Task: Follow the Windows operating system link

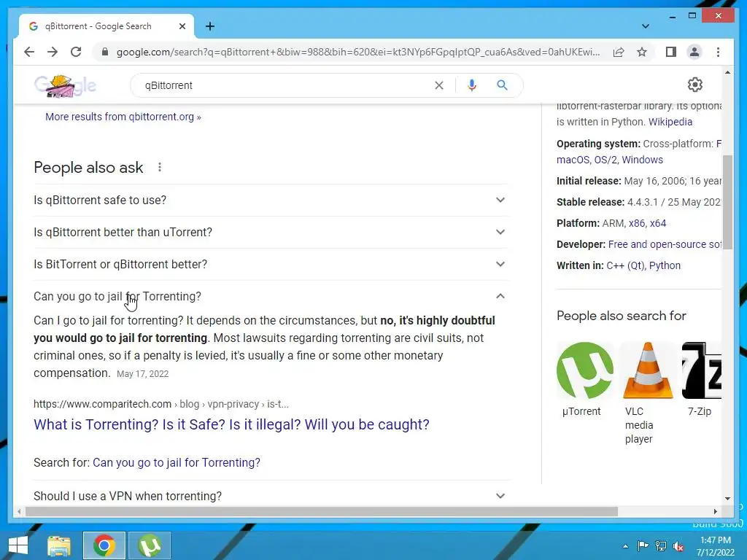Action: point(642,160)
